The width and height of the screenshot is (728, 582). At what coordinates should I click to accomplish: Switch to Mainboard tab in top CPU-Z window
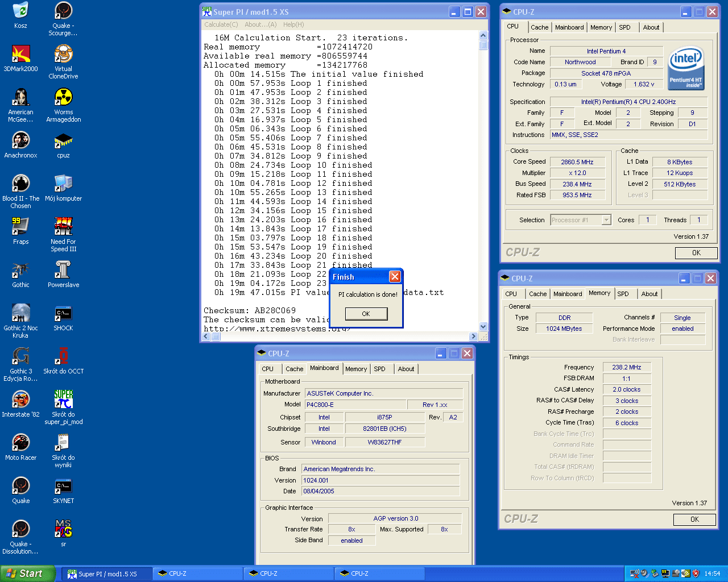(569, 27)
